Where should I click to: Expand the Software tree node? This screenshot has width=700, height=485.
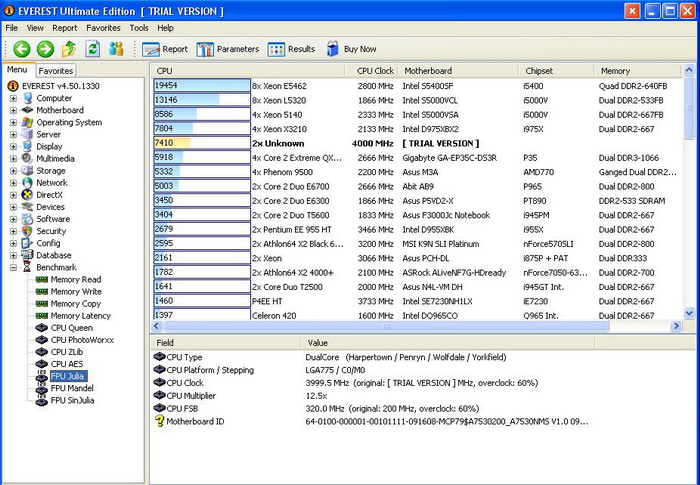pos(13,219)
